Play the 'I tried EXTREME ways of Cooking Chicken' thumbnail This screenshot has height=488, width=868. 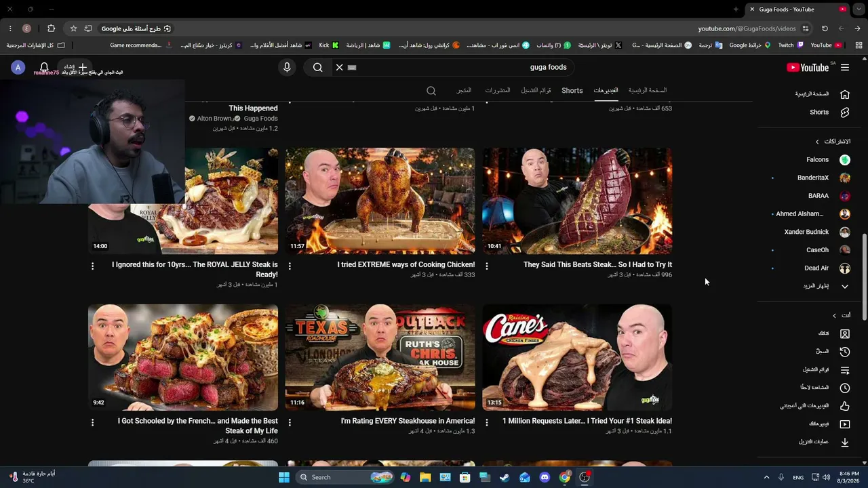[380, 201]
